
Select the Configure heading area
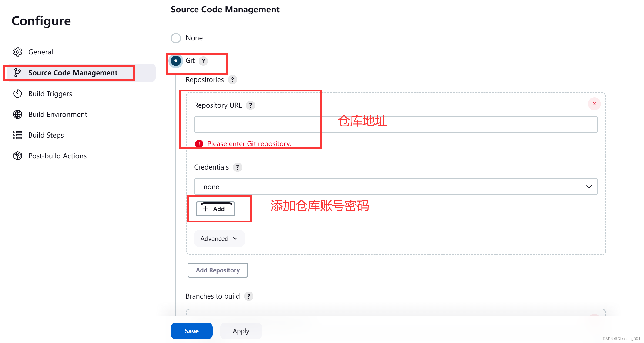pos(41,21)
